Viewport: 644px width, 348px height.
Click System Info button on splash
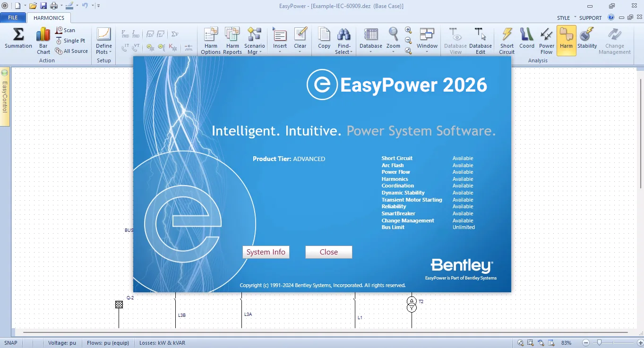266,252
